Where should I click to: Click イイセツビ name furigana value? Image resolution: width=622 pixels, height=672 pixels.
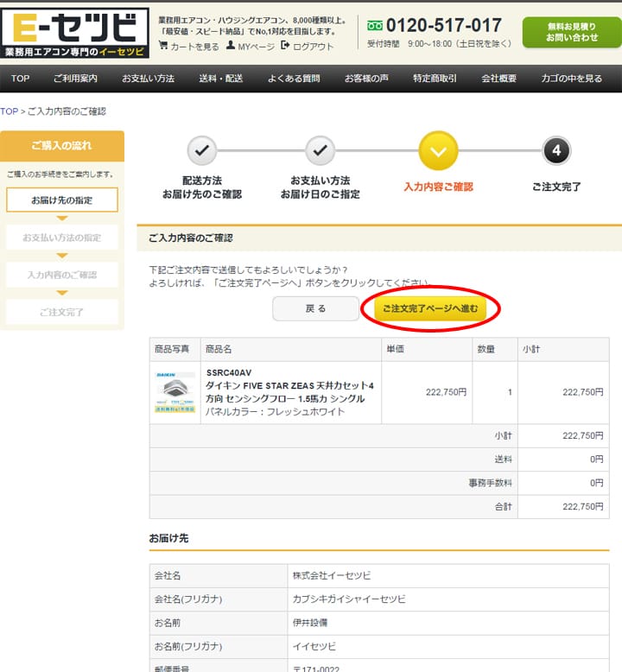tap(314, 646)
